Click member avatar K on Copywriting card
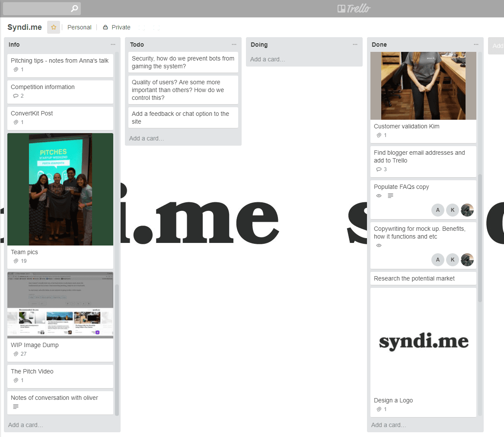Screen dimensions: 504x437 pos(453,260)
